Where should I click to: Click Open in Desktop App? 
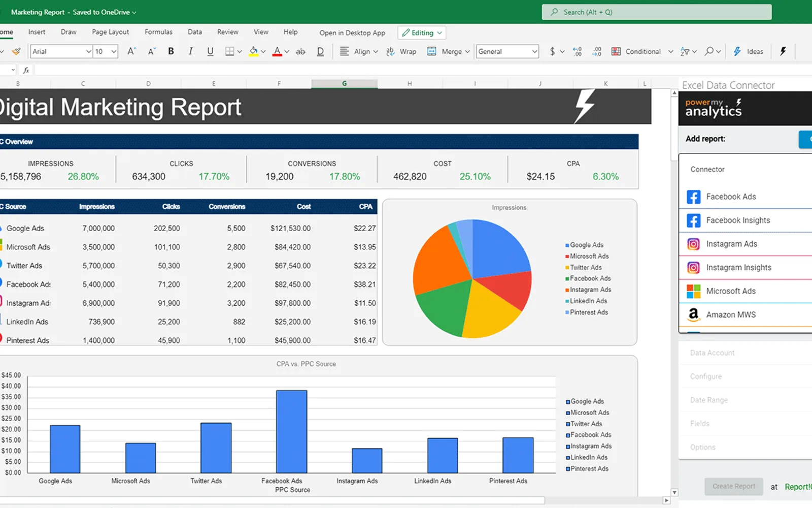tap(352, 33)
